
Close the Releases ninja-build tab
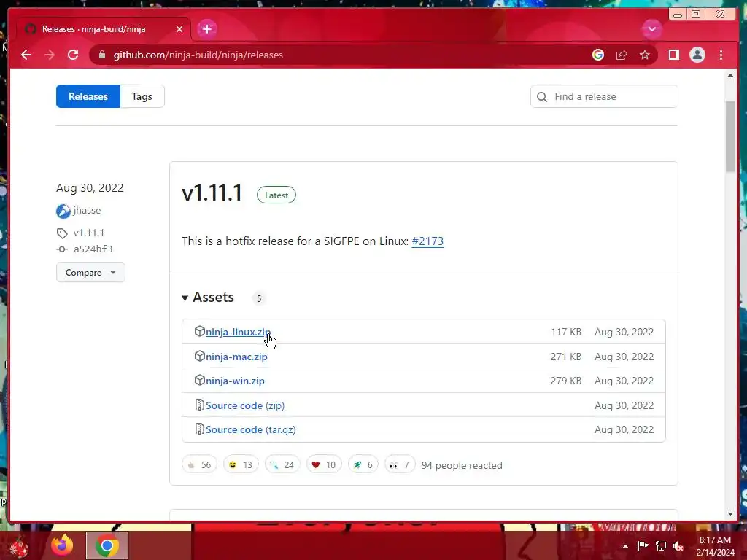coord(179,29)
